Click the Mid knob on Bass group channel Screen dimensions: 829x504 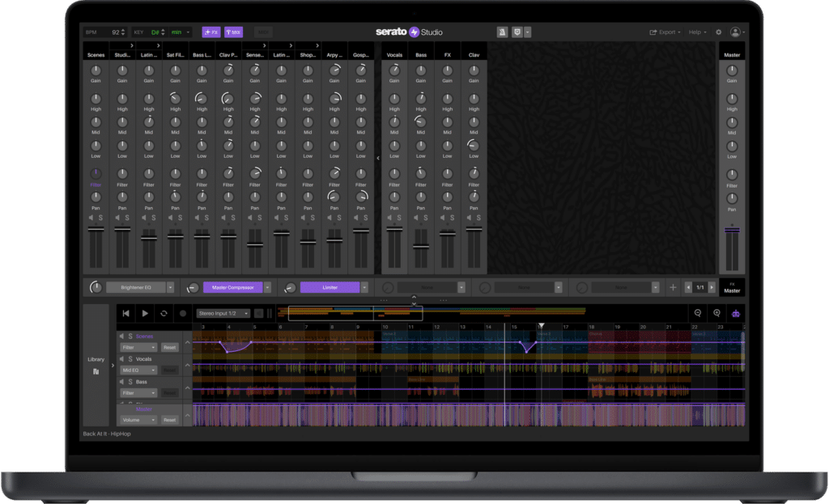pyautogui.click(x=421, y=122)
